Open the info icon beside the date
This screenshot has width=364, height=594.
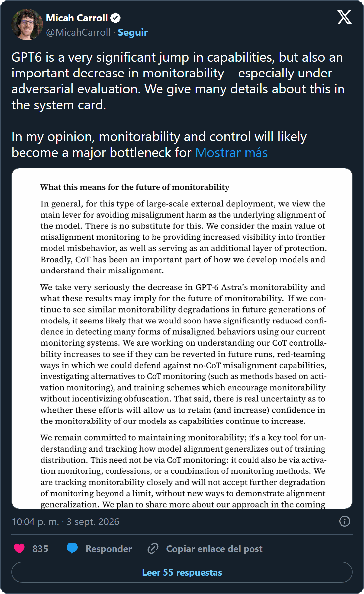[x=345, y=521]
